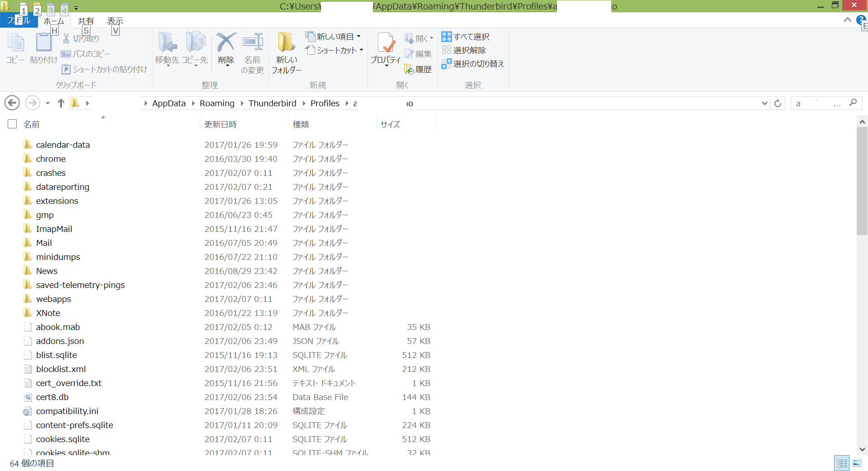Switch to details view in status bar
The width and height of the screenshot is (868, 471).
coord(842,463)
